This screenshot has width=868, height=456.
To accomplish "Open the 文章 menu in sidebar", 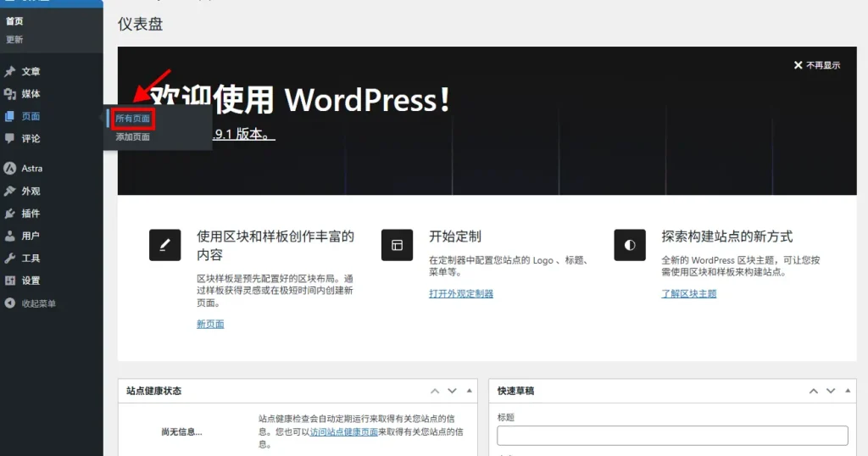I will pos(31,71).
